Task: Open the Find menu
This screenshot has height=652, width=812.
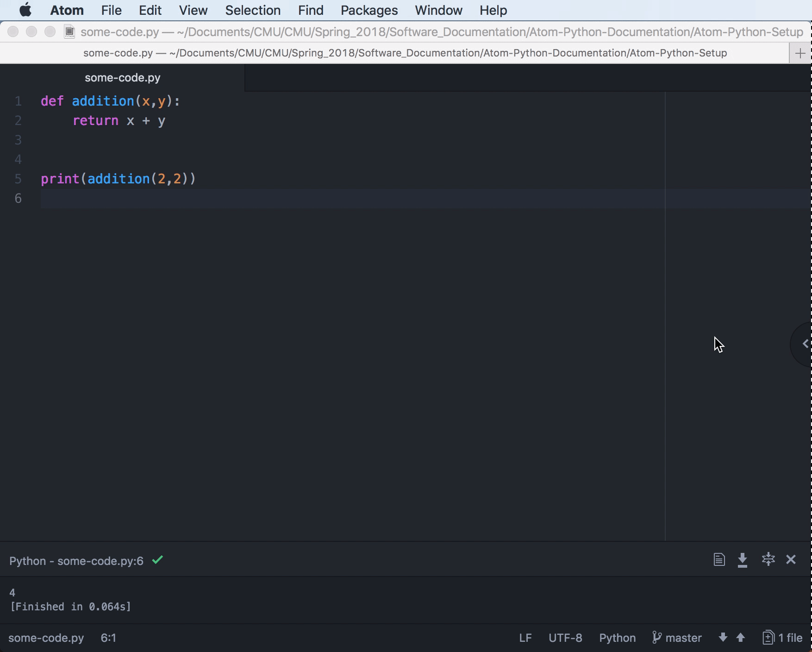Action: 311,10
